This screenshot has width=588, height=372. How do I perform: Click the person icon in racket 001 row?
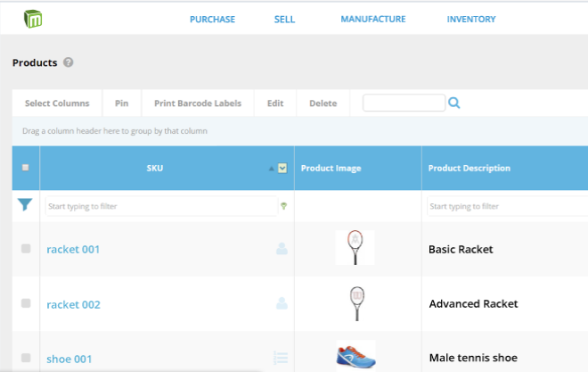pyautogui.click(x=282, y=249)
